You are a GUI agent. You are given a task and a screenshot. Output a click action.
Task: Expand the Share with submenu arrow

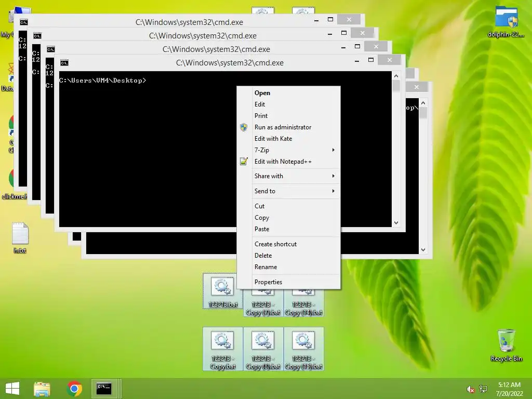click(333, 176)
